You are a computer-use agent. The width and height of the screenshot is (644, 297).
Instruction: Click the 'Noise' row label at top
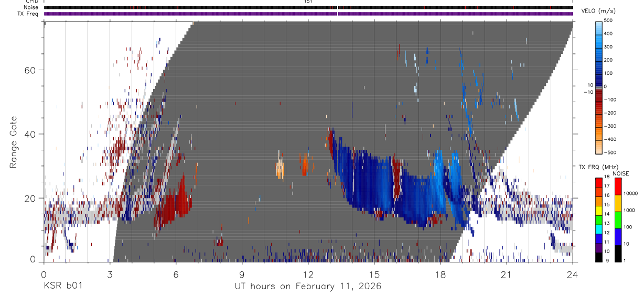point(31,7)
